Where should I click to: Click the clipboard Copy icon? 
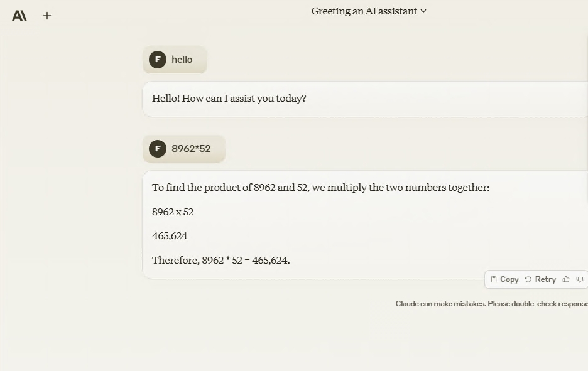[494, 279]
